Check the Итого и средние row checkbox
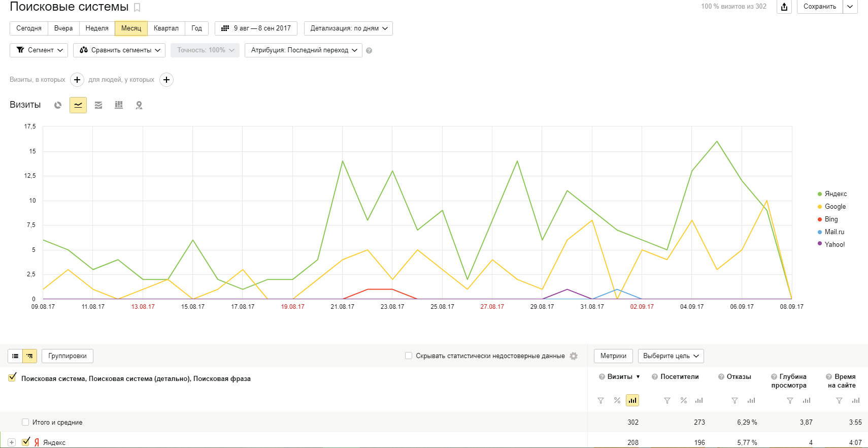The image size is (868, 448). coord(25,422)
